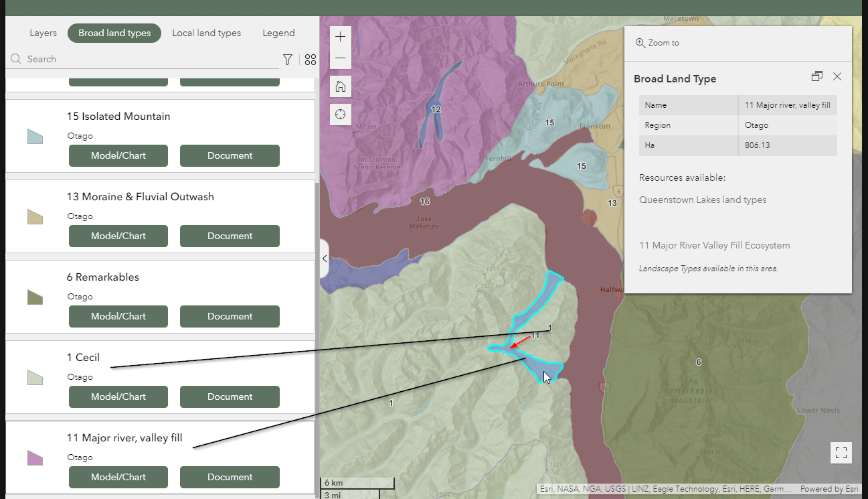Viewport: 868px width, 499px height.
Task: Open Queenstown Lakes land types resource
Action: [703, 200]
